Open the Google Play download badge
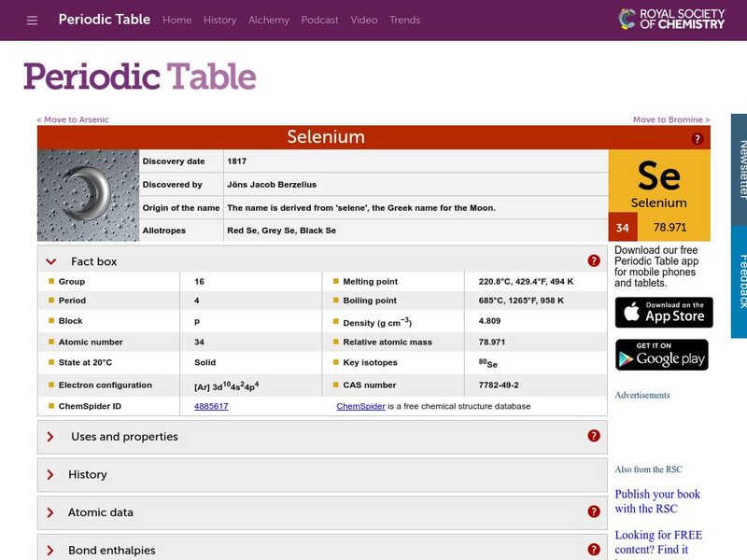The width and height of the screenshot is (747, 560). 663,356
